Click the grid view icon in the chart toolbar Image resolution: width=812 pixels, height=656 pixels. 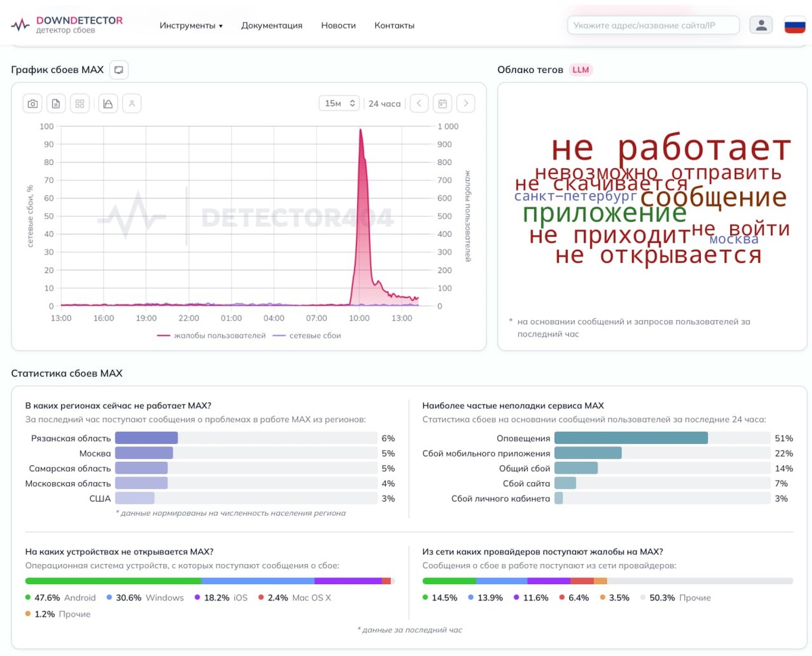(80, 104)
